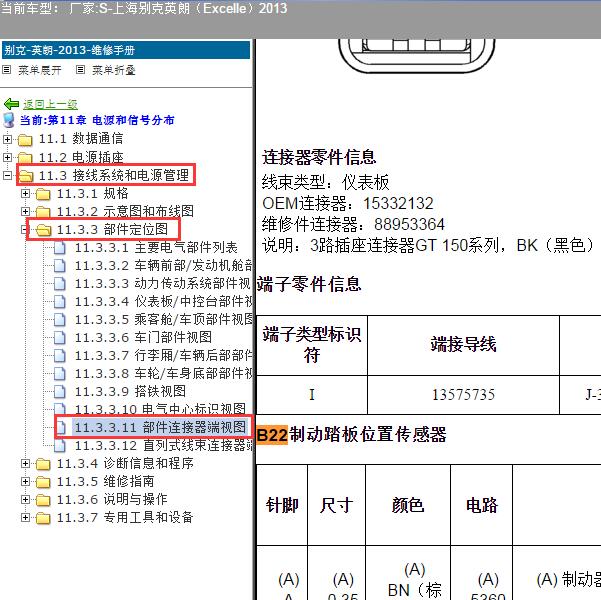Open 11.3.3.9 搭铁视图 page
601x600 pixels.
130,392
